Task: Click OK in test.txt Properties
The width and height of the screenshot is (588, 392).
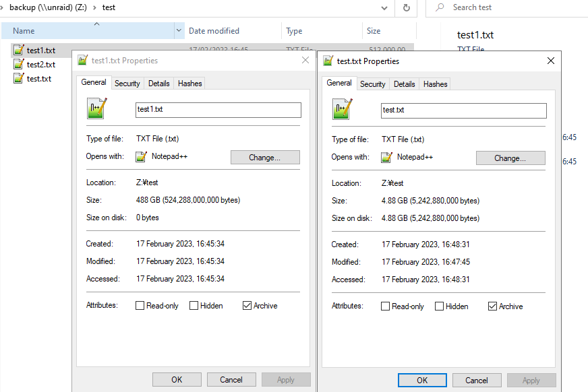Action: click(x=422, y=381)
